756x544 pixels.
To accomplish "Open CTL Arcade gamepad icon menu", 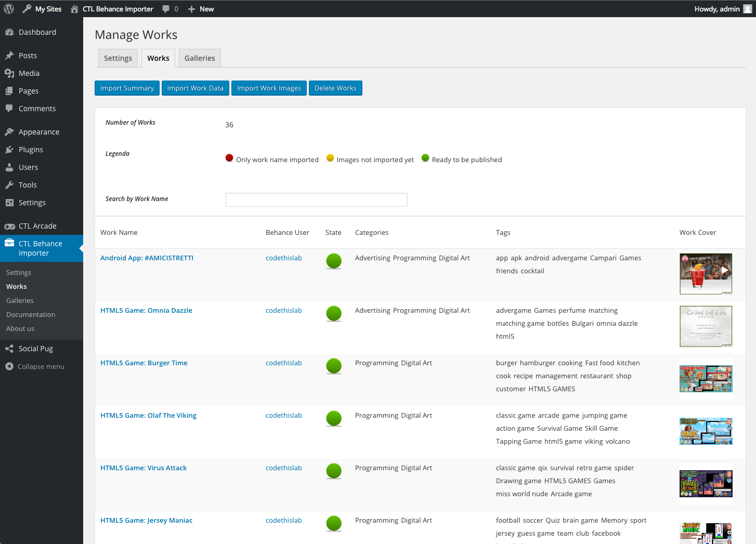I will [9, 226].
